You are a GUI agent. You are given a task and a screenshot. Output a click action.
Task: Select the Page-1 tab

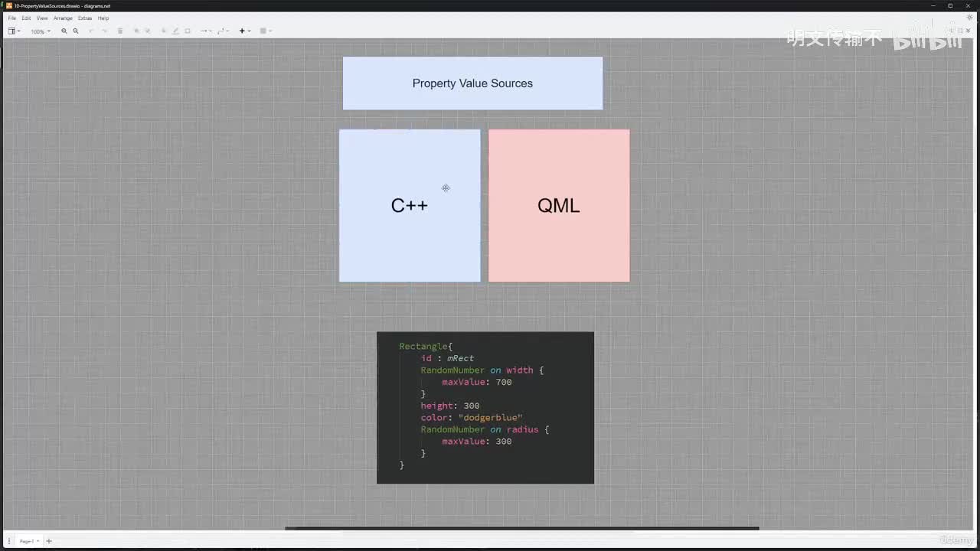[x=28, y=541]
